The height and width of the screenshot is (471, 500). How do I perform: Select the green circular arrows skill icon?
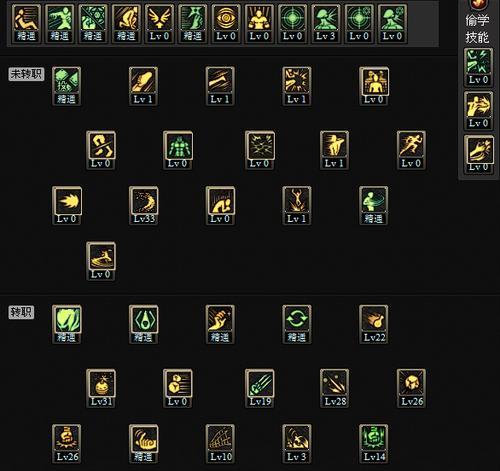pos(297,324)
